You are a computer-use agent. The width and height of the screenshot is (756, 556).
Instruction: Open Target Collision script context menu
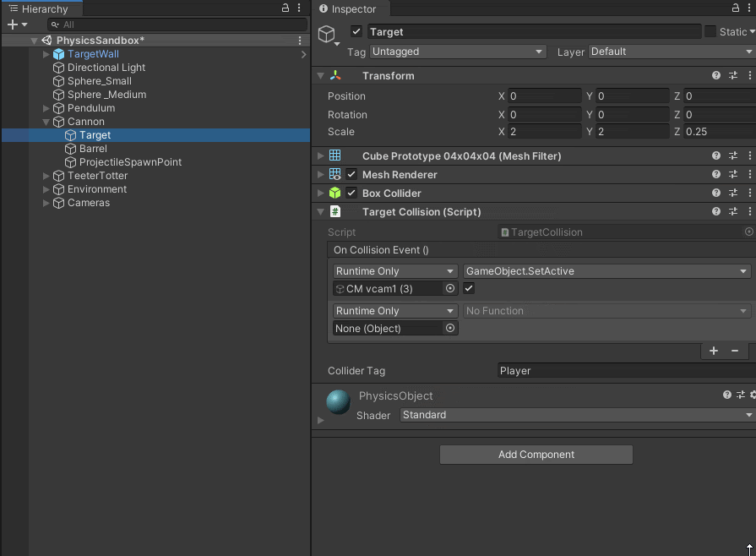(749, 212)
